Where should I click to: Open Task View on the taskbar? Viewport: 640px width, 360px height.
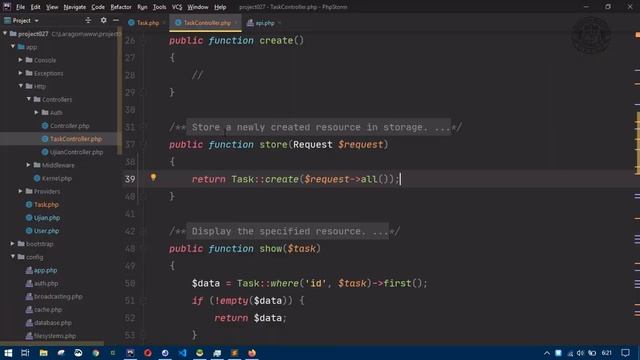pyautogui.click(x=25, y=353)
